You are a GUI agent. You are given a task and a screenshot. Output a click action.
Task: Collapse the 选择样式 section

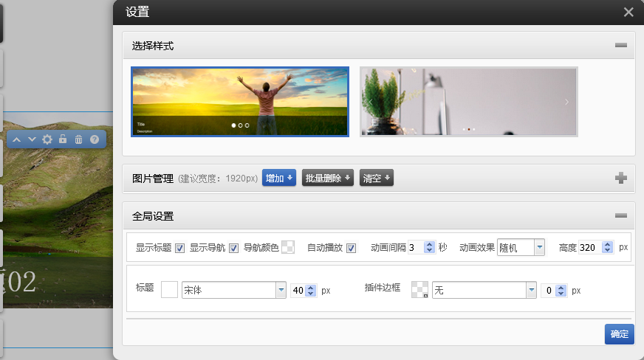(620, 46)
